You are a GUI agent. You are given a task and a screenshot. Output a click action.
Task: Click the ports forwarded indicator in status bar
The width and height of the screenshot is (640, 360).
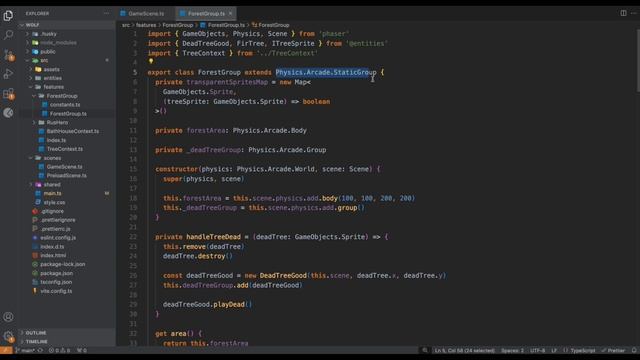[82, 350]
